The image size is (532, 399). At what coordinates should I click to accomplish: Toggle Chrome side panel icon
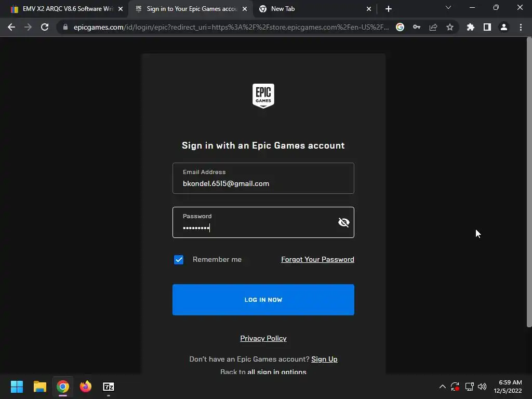click(x=487, y=27)
